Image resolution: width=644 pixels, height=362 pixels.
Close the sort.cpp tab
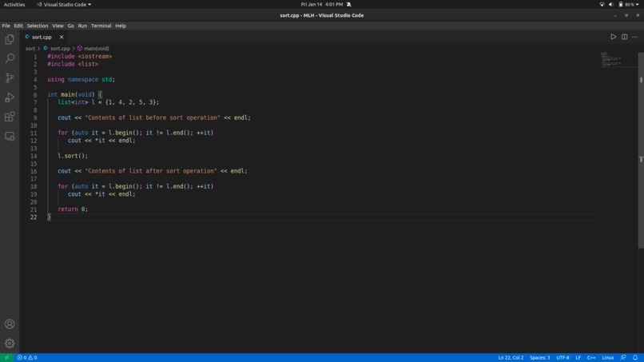click(62, 37)
